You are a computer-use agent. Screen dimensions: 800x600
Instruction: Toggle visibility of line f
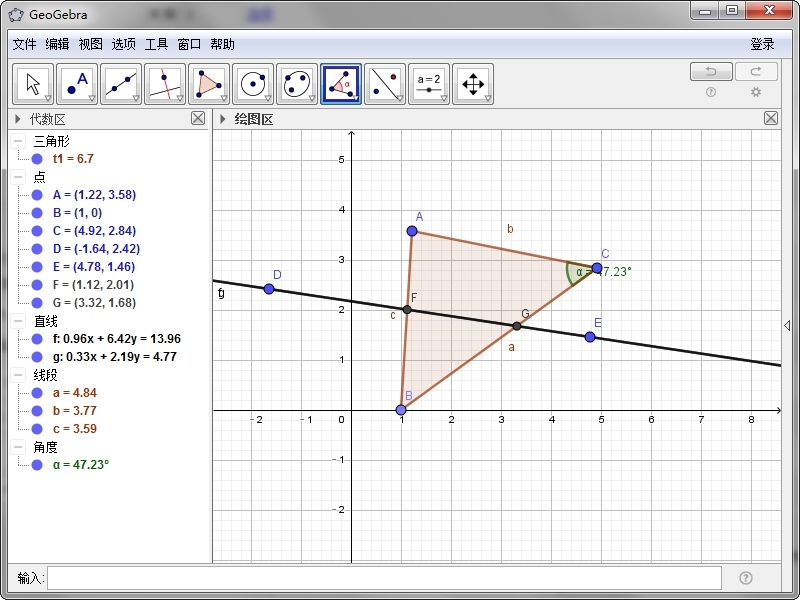coord(37,339)
